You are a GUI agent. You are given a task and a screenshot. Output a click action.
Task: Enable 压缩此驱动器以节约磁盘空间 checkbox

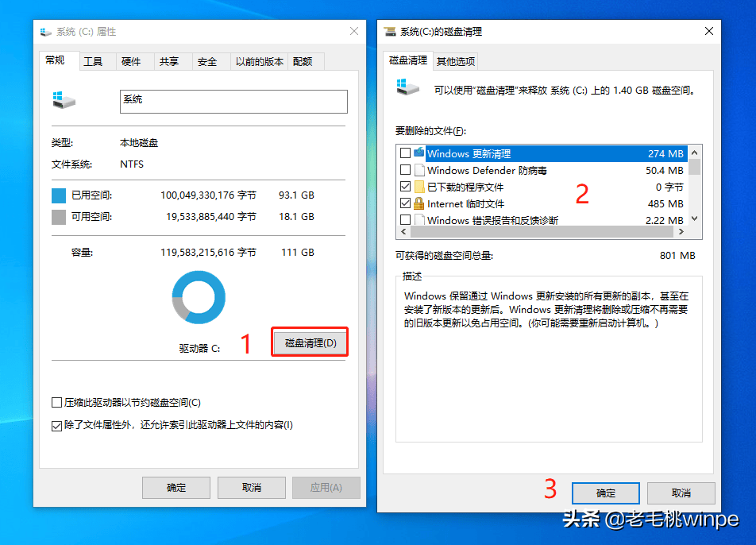tap(56, 403)
